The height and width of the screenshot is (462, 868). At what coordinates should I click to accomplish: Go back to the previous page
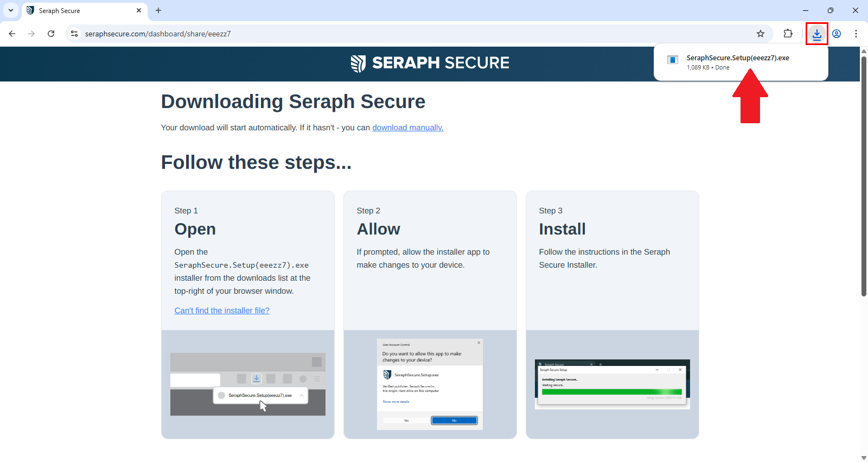point(12,34)
